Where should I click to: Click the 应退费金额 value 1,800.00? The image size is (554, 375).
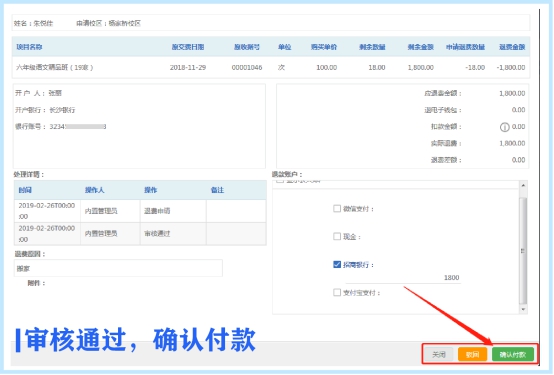(x=512, y=94)
